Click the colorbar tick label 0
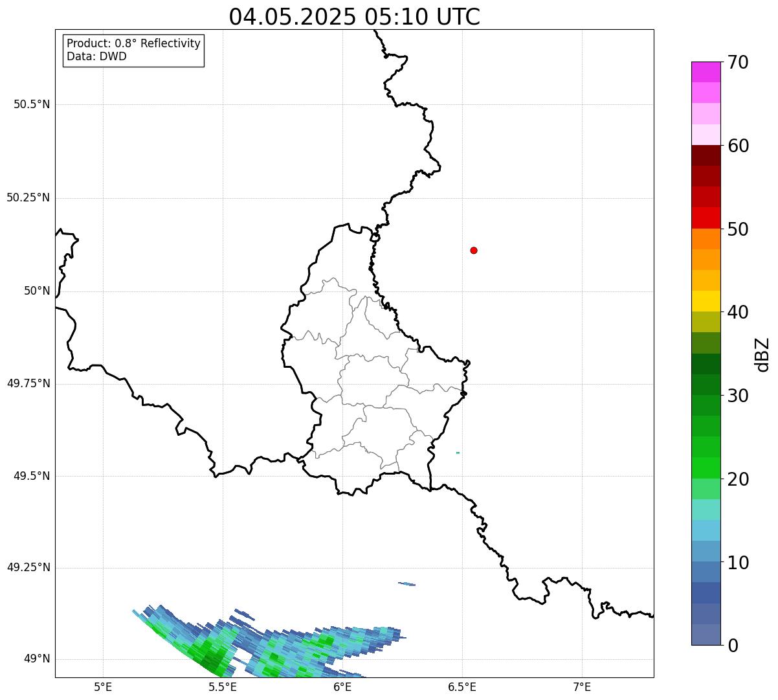778x700 pixels. pyautogui.click(x=733, y=646)
